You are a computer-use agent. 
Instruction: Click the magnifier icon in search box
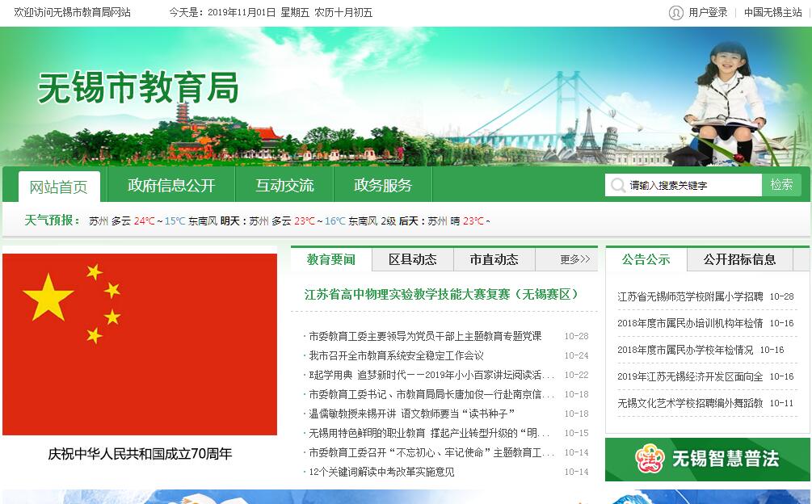[x=618, y=185]
